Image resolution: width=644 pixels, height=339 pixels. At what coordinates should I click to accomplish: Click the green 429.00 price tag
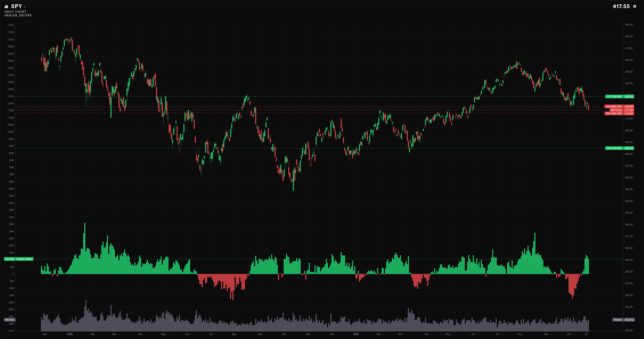click(629, 97)
